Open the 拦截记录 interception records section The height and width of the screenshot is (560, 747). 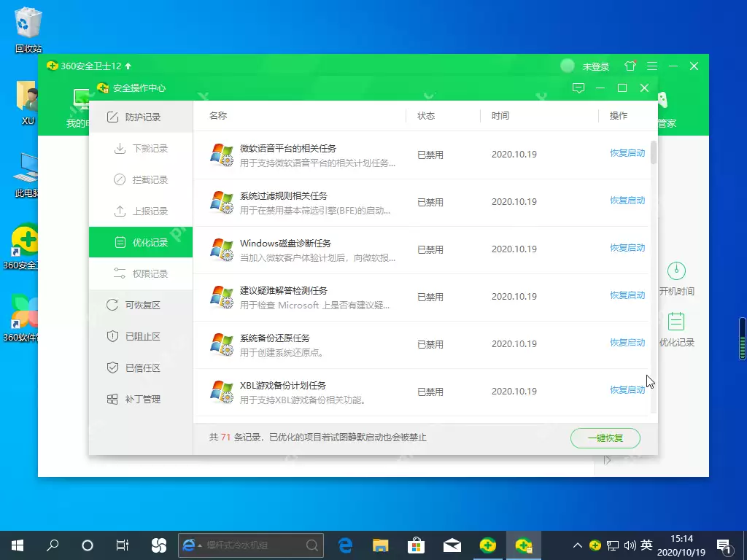(x=142, y=180)
